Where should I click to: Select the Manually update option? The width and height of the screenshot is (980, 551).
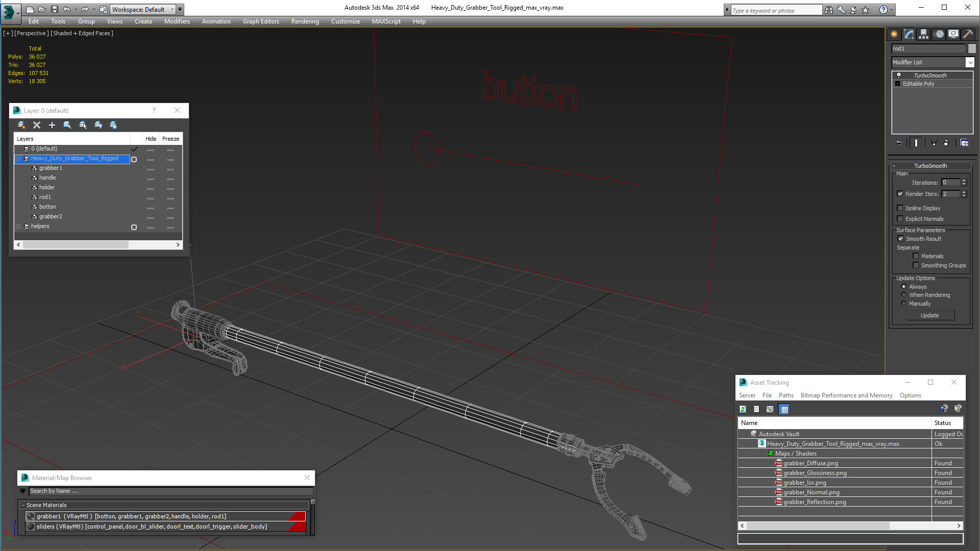coord(903,304)
